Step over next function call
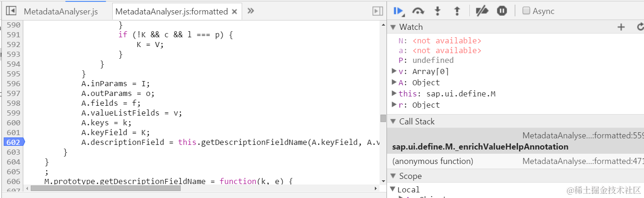 418,11
